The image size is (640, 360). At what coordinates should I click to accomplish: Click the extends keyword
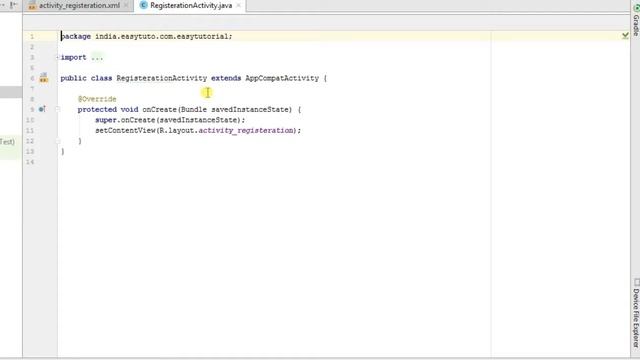(226, 78)
